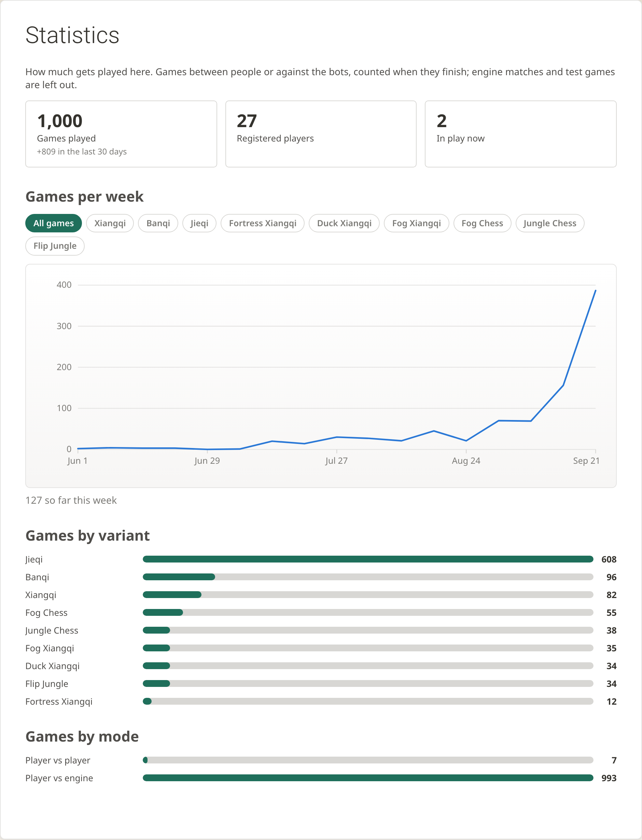Select the Fog Chess chip
This screenshot has width=642, height=840.
pyautogui.click(x=482, y=223)
